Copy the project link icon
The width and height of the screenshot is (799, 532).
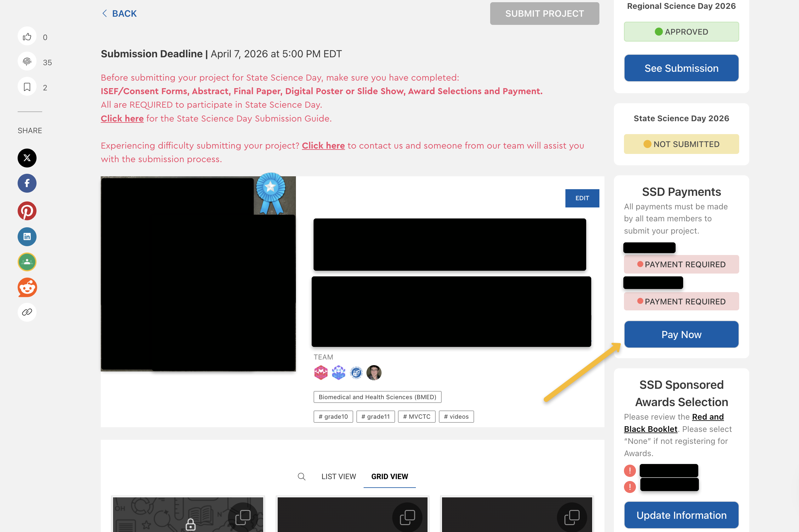tap(27, 312)
